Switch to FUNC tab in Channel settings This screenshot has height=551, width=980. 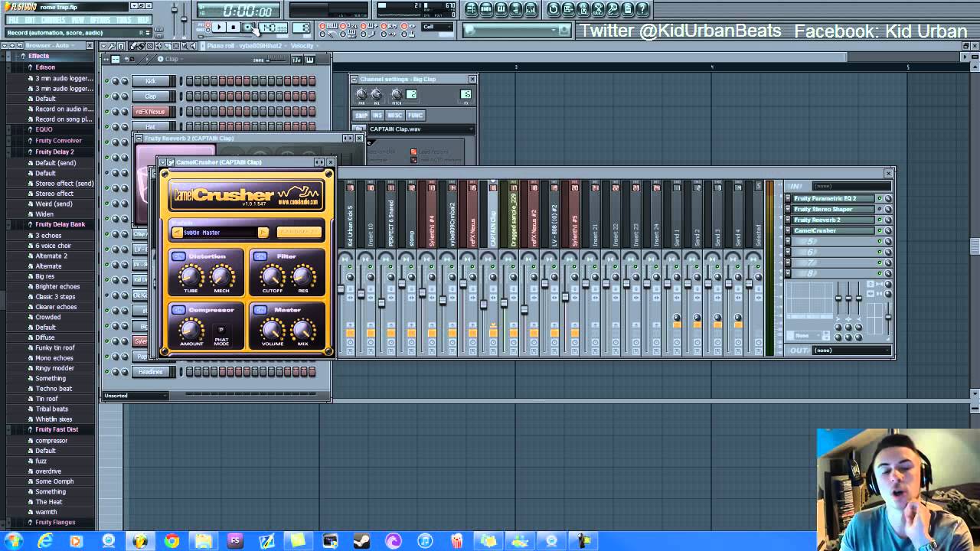point(415,116)
